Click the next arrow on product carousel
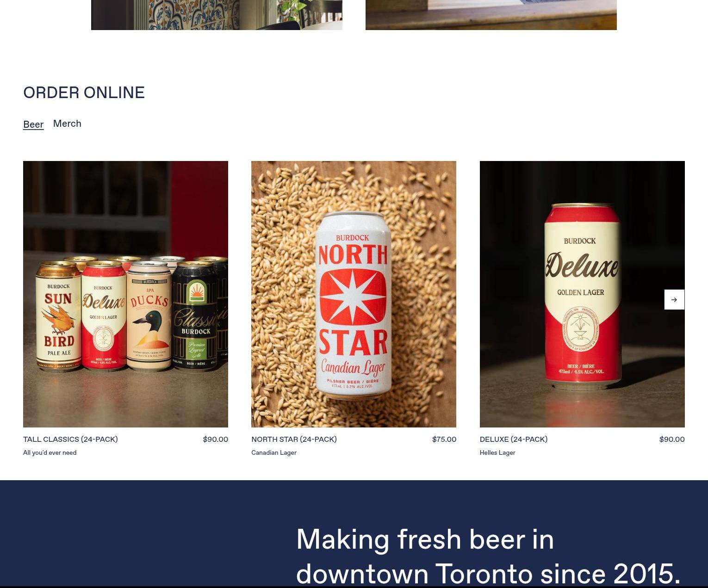The image size is (708, 588). (674, 300)
